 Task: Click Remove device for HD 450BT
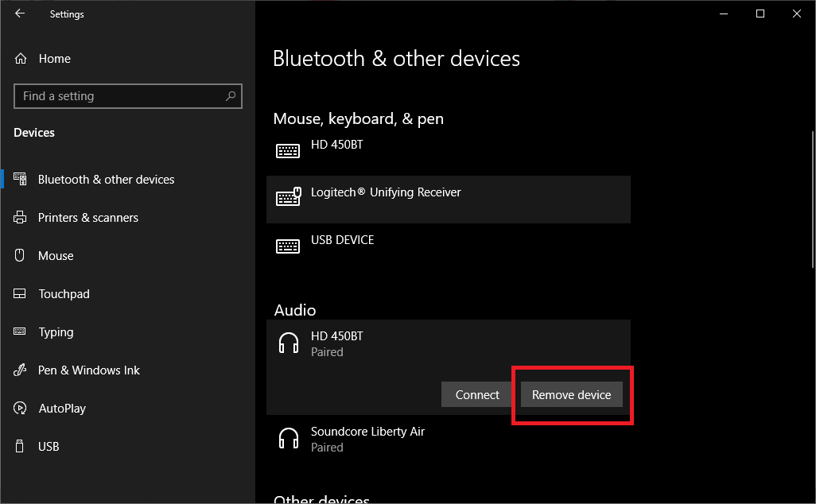(571, 395)
